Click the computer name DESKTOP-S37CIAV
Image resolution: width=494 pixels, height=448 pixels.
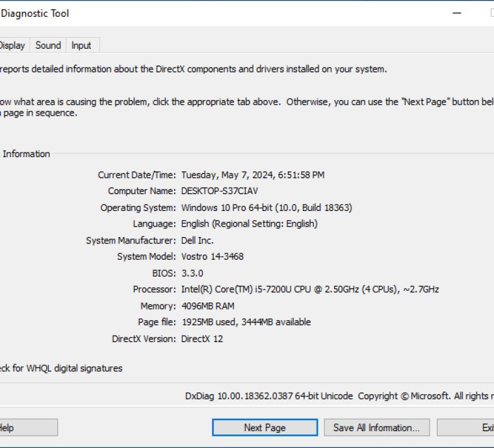219,191
